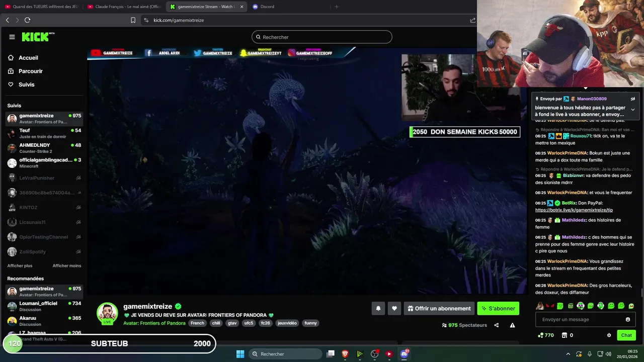Click Offrir un abonnement button

(x=439, y=308)
